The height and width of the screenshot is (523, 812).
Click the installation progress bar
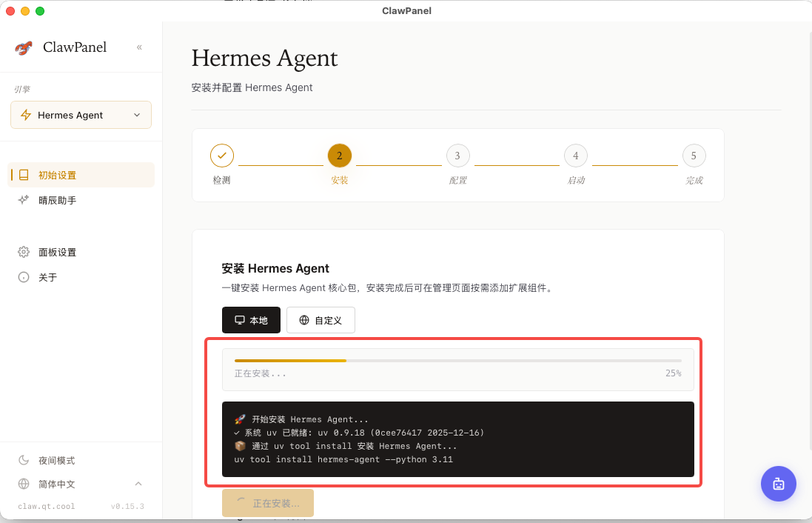click(457, 360)
